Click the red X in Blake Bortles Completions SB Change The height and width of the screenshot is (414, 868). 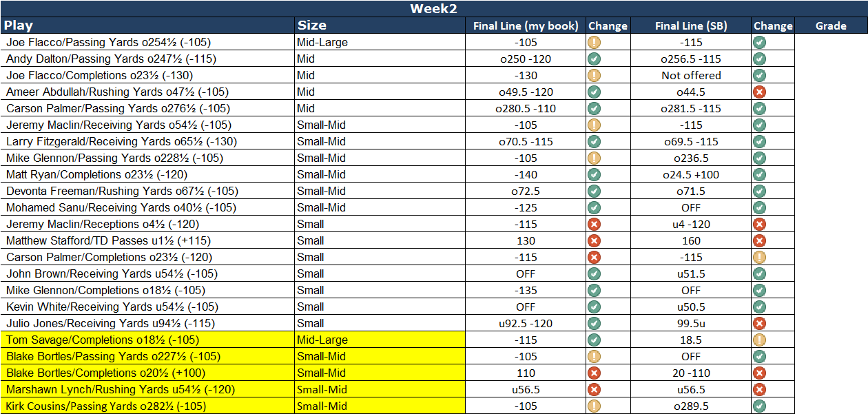759,373
